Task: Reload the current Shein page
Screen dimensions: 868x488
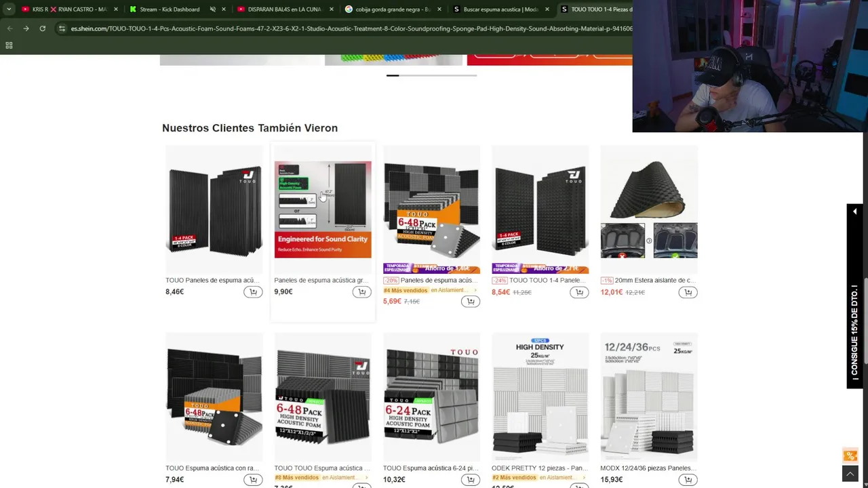Action: coord(42,28)
